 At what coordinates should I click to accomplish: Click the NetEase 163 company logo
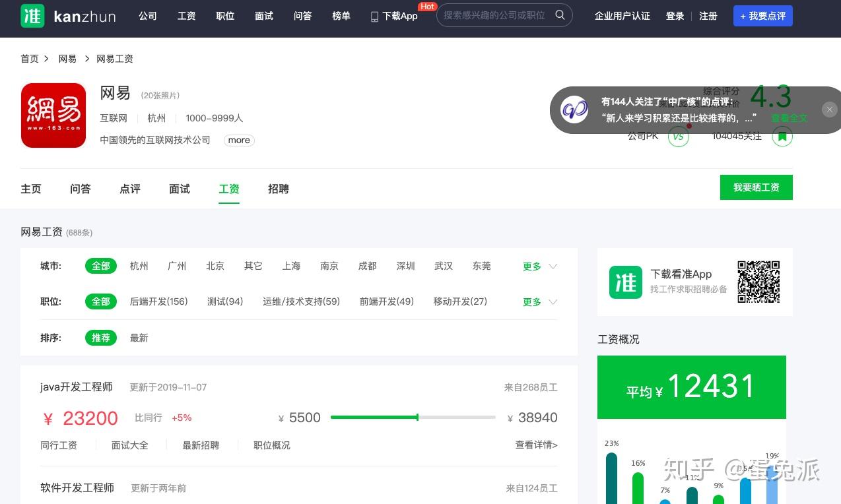53,115
